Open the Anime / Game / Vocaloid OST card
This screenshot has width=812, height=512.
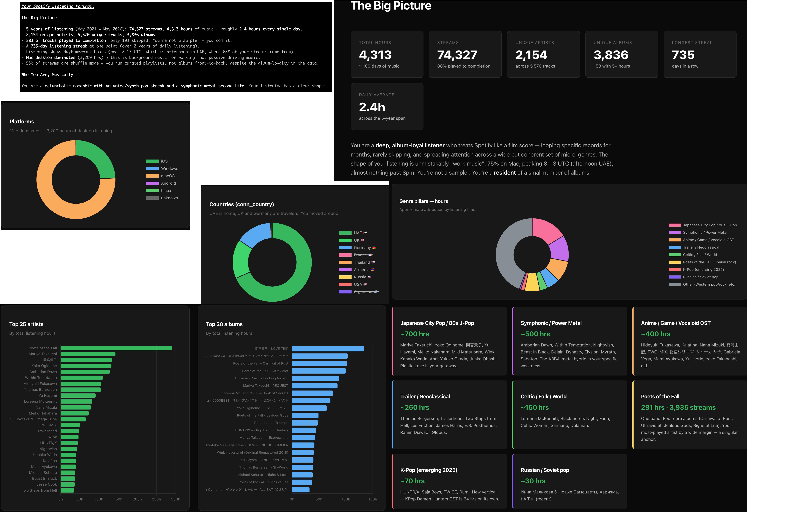tap(690, 341)
